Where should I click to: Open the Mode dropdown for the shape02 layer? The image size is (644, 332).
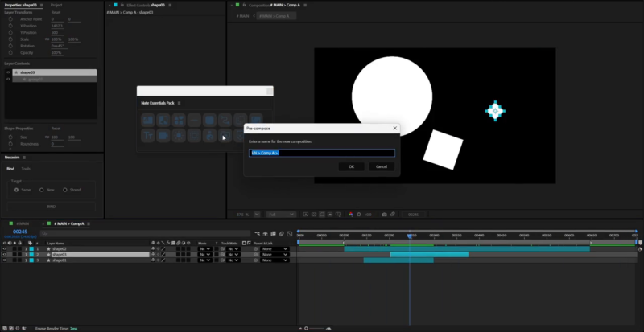click(204, 248)
